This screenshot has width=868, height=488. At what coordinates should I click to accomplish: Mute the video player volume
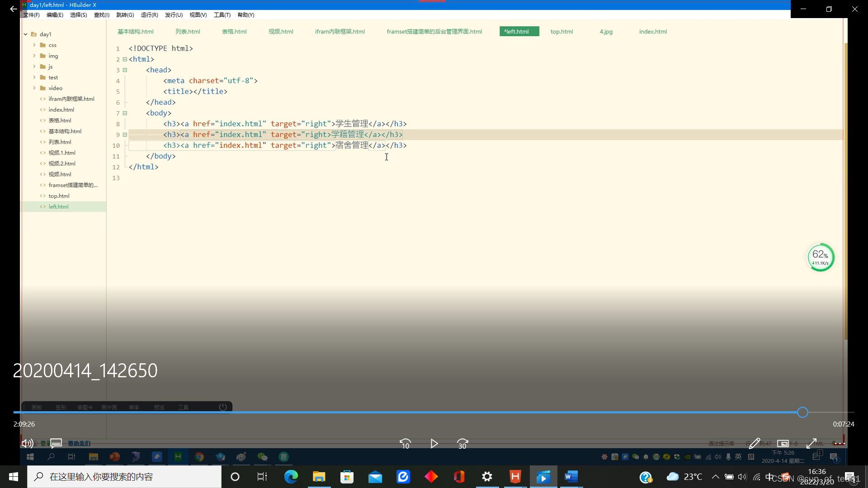tap(27, 443)
